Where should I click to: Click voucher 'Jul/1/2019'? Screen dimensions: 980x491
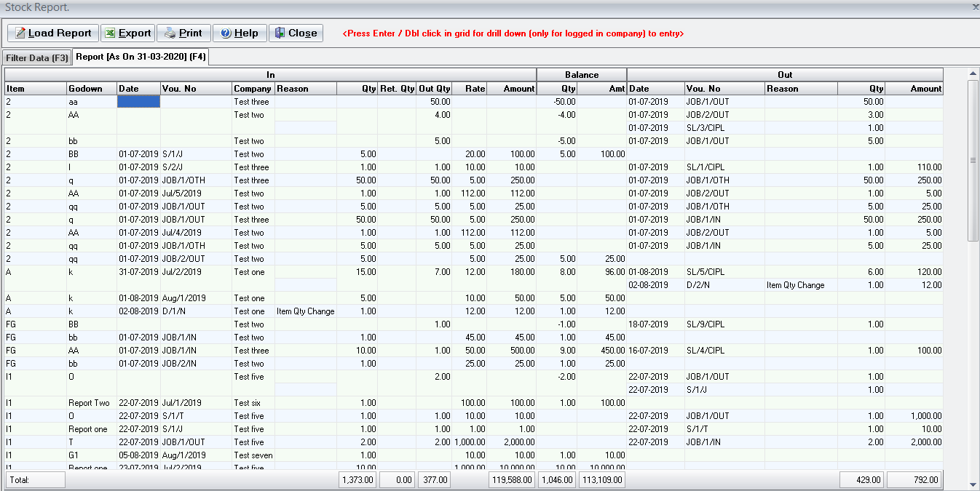point(197,403)
